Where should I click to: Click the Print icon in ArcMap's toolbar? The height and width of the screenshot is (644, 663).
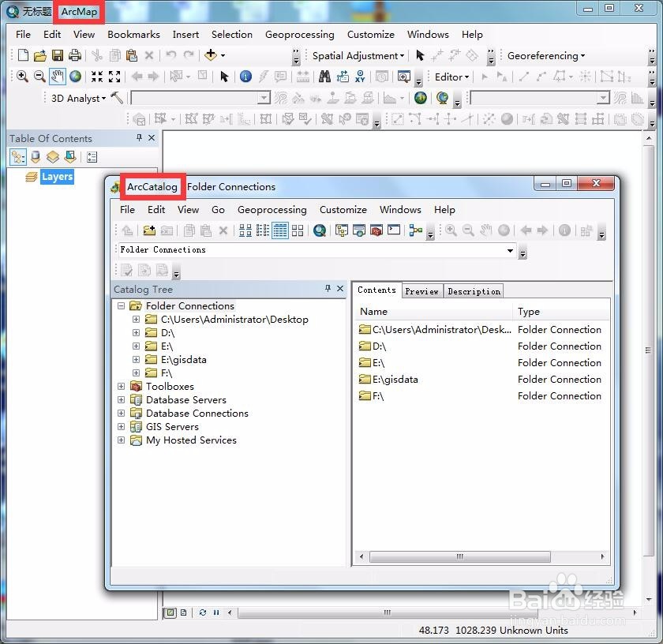75,55
